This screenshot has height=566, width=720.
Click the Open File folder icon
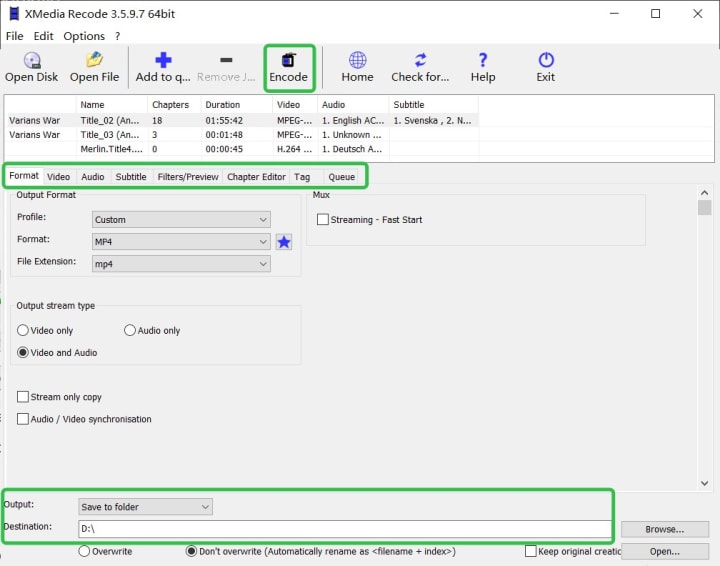pyautogui.click(x=94, y=60)
